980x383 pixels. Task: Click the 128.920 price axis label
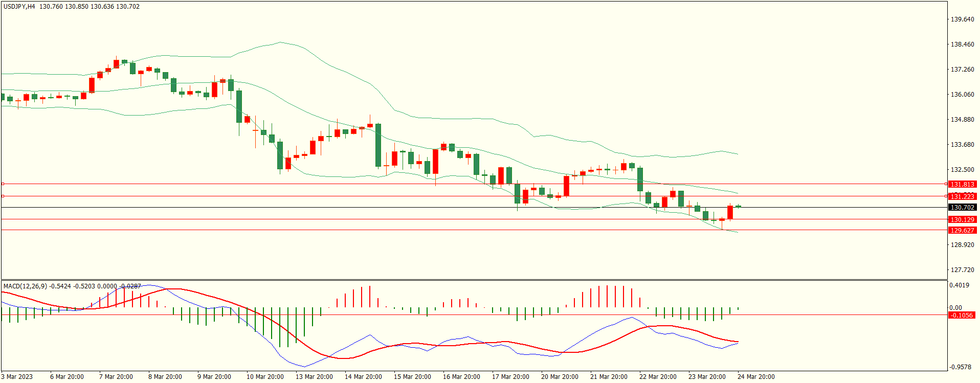[962, 245]
